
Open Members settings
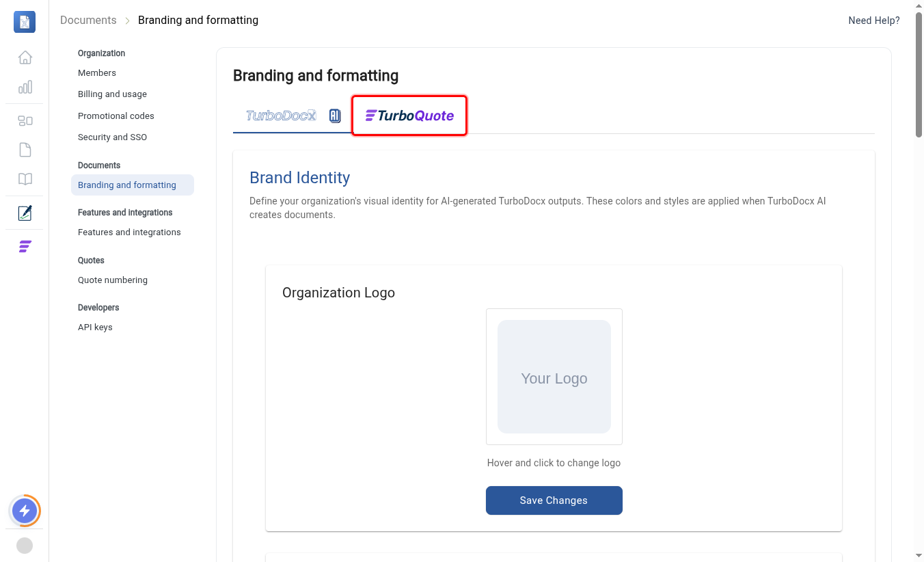[97, 73]
